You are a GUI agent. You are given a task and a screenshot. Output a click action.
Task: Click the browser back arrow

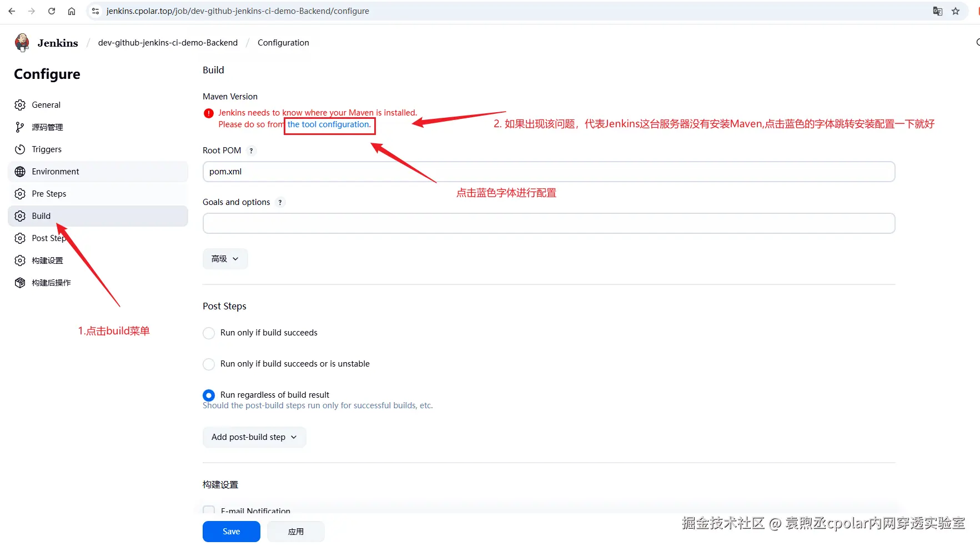[x=12, y=11]
